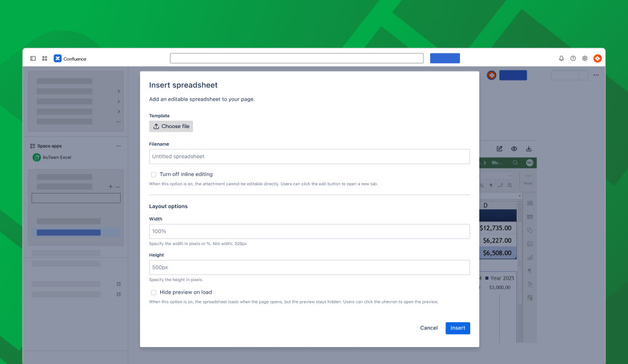This screenshot has width=628, height=364.
Task: Enable Hide preview on load
Action: pyautogui.click(x=153, y=292)
